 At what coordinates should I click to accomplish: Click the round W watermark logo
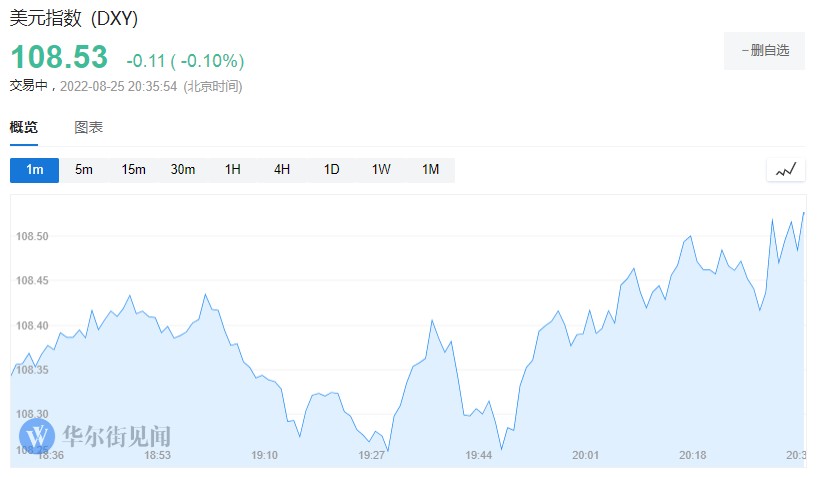click(38, 436)
